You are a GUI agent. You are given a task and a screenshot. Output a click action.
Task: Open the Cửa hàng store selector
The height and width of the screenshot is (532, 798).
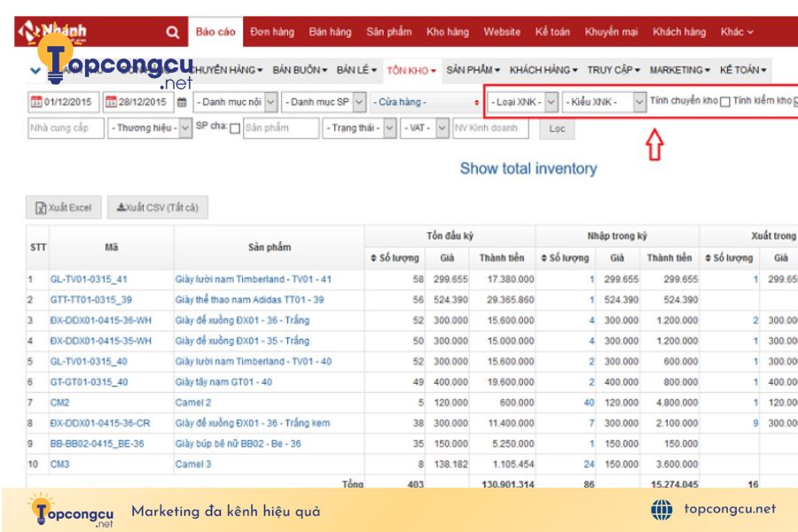426,102
